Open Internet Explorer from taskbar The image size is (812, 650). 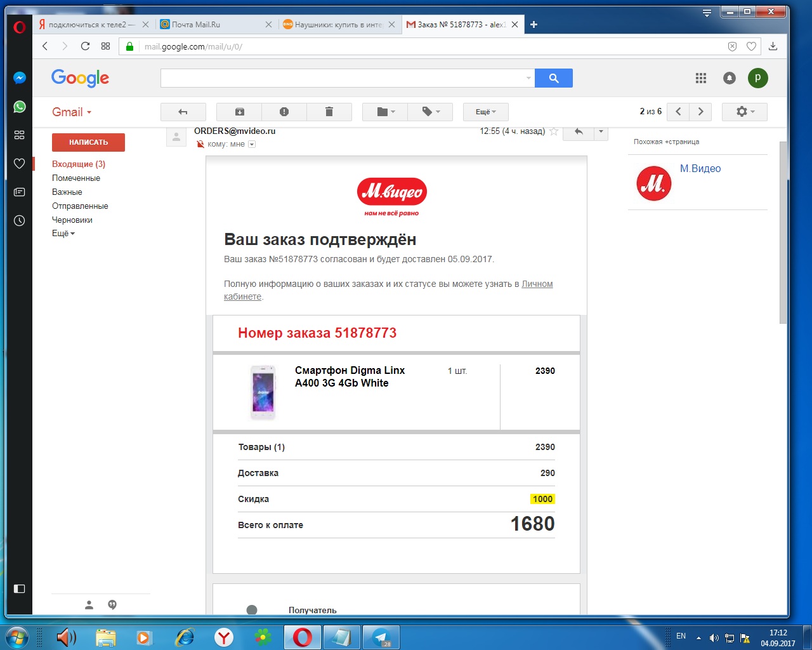click(x=185, y=637)
